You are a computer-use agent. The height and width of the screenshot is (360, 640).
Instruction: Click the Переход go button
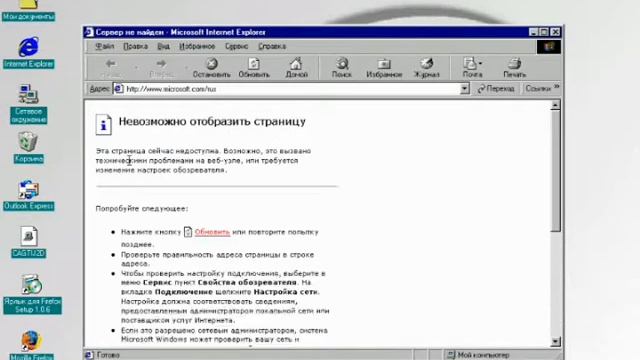pyautogui.click(x=496, y=89)
